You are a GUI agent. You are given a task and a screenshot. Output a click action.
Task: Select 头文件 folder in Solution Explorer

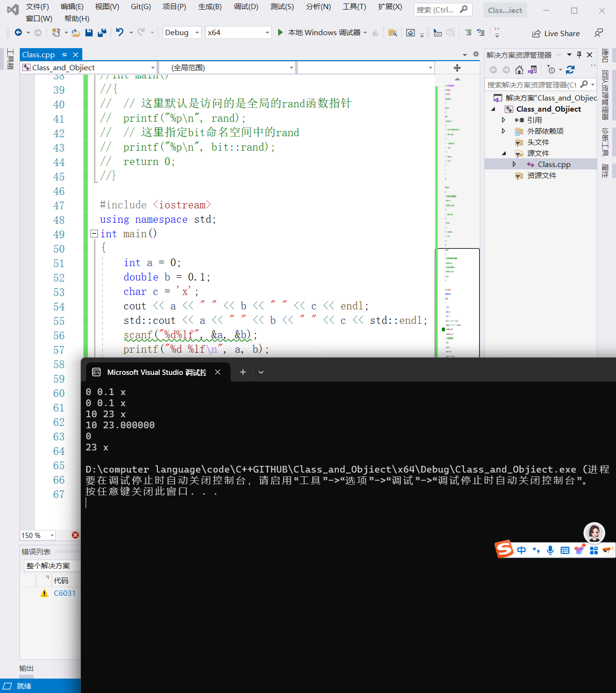tap(538, 142)
